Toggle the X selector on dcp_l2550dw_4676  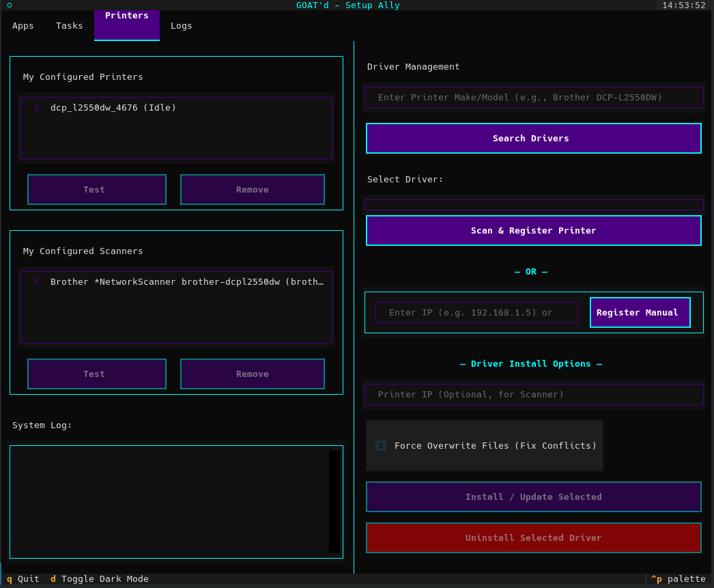[x=36, y=107]
